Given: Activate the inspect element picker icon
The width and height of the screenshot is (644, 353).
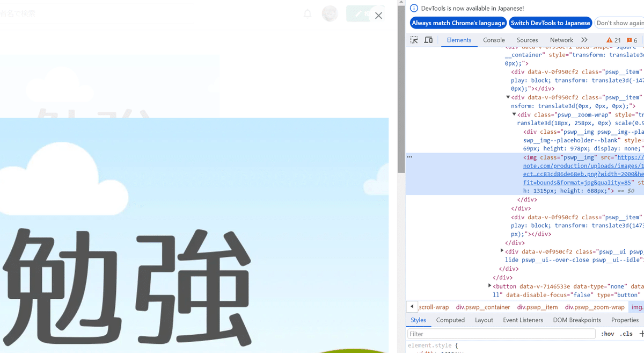Looking at the screenshot, I should click(414, 40).
